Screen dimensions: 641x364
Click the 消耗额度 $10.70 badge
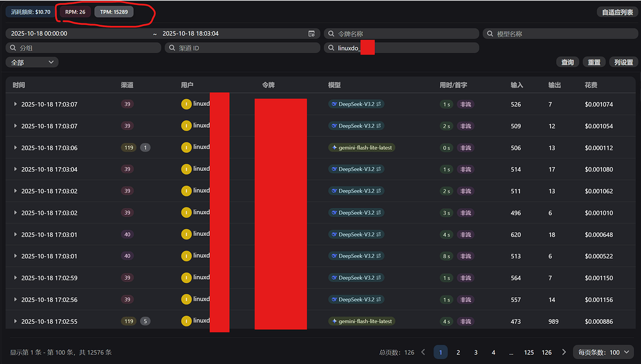[31, 12]
